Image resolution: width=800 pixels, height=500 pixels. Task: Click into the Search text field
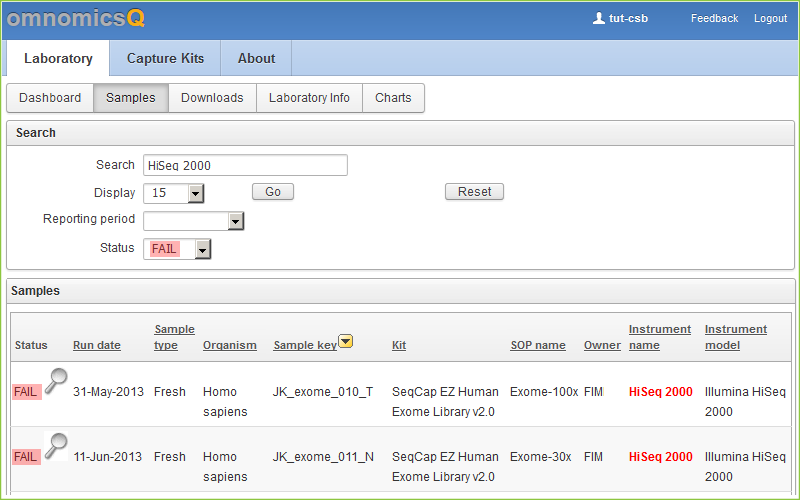(245, 165)
